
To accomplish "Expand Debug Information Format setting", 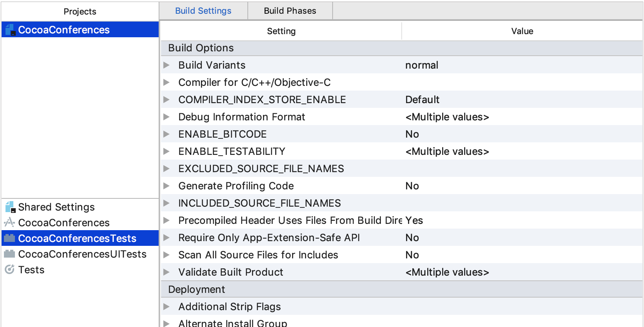I will coord(166,117).
